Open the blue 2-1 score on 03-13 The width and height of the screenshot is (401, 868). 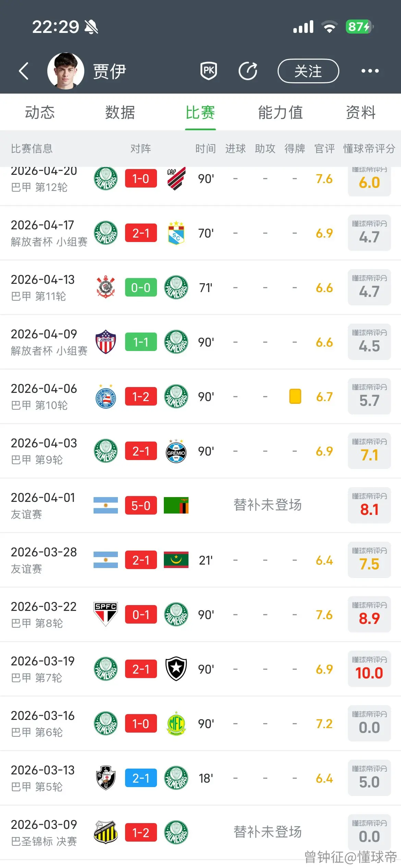pos(141,778)
